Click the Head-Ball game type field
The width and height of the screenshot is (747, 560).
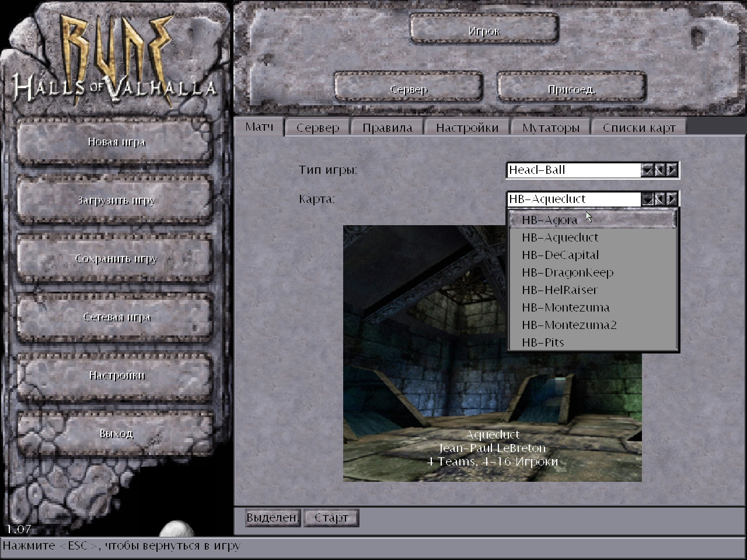574,170
